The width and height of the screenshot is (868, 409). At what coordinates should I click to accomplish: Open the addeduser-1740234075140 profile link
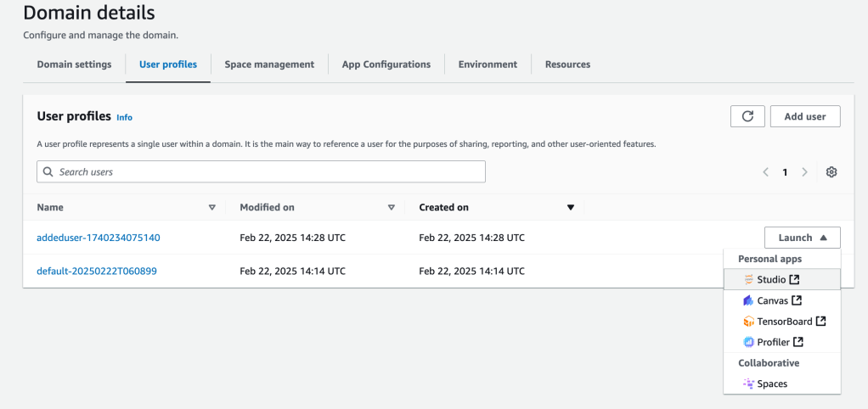click(x=98, y=238)
